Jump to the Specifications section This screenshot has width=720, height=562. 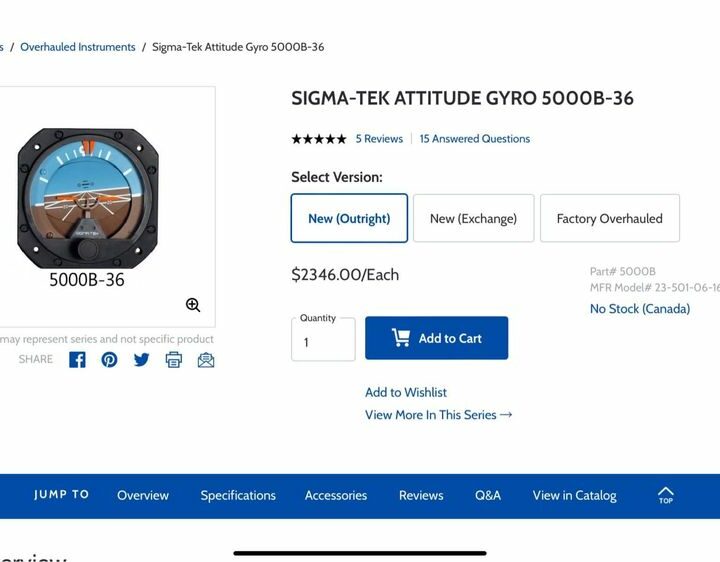coord(238,495)
